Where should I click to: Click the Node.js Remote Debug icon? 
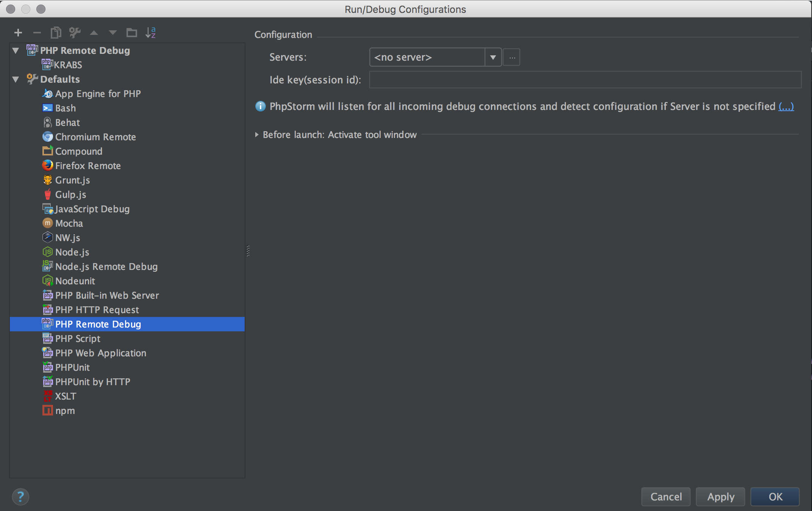(x=47, y=266)
